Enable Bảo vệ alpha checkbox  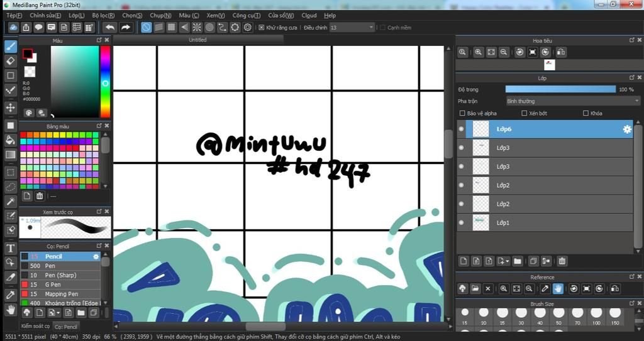click(462, 113)
